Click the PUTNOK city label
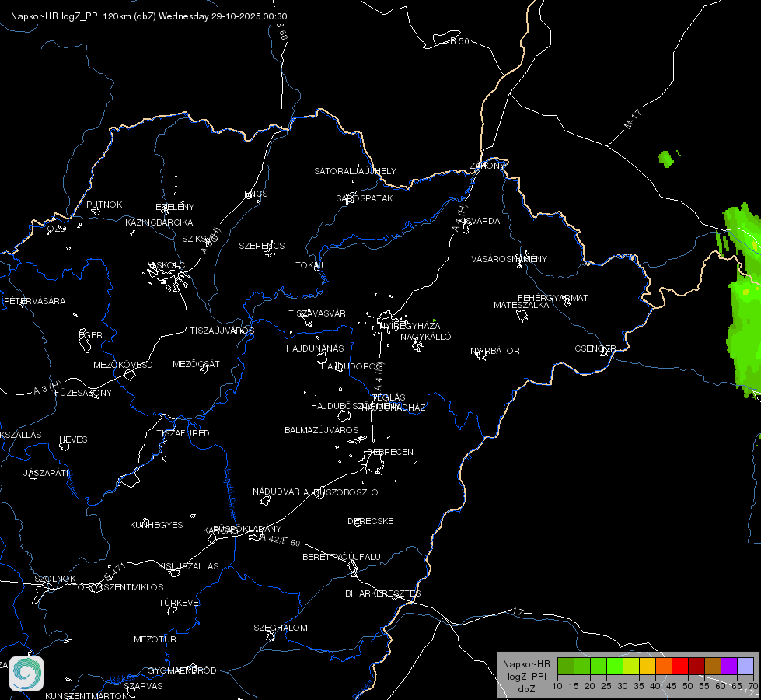Screen dimensions: 761x700 104,205
